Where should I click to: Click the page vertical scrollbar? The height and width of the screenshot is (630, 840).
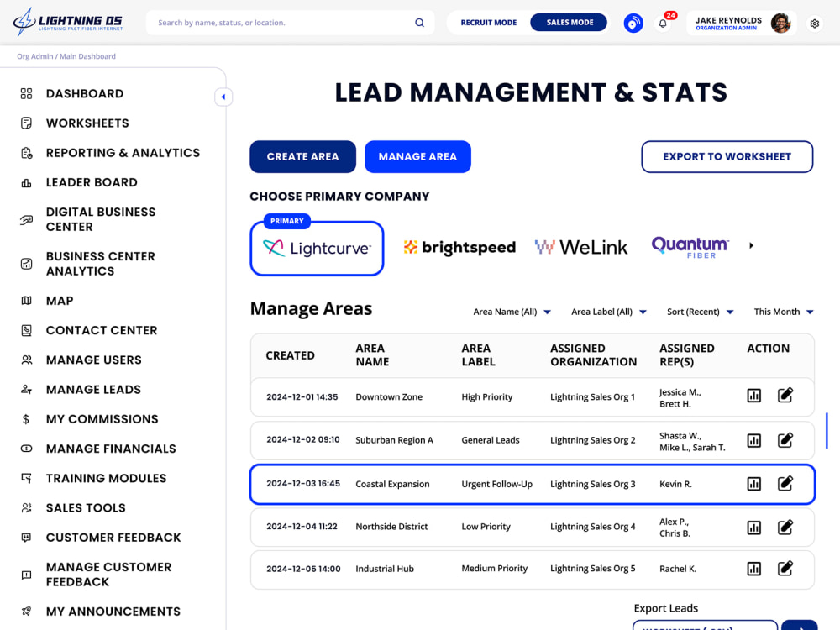(827, 431)
